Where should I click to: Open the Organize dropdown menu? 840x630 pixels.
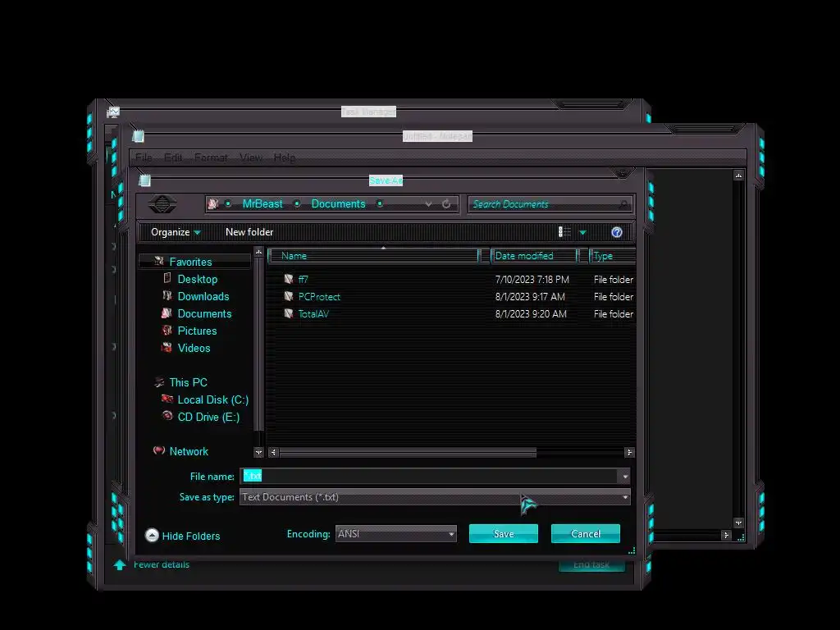(176, 232)
